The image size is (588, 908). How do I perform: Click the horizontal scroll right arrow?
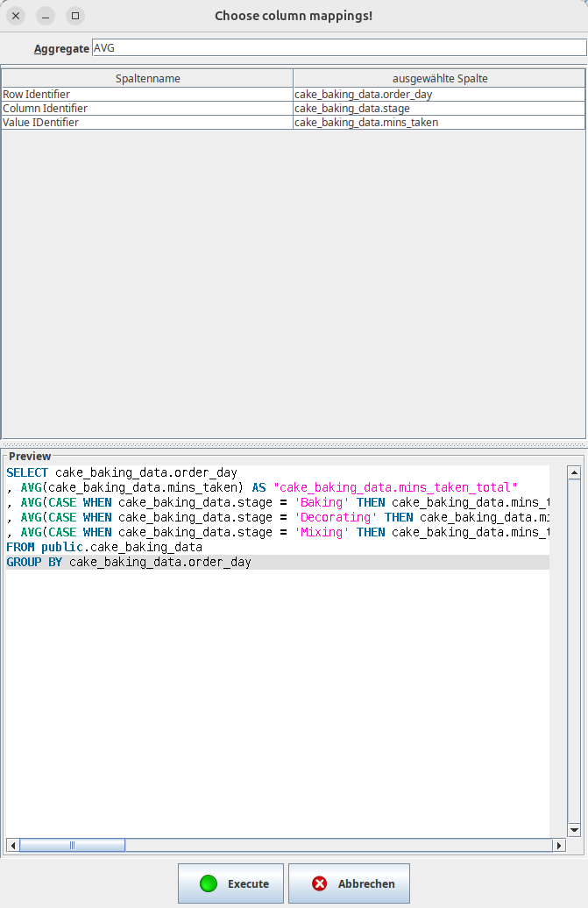click(558, 846)
